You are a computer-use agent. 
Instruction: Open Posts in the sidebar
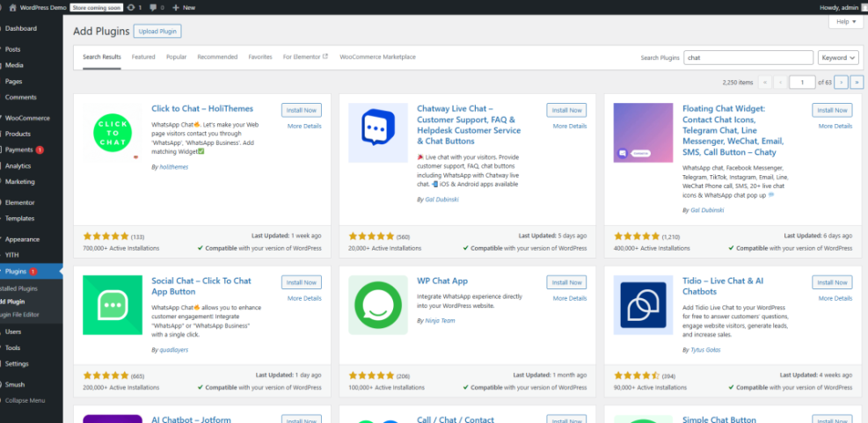(x=12, y=49)
